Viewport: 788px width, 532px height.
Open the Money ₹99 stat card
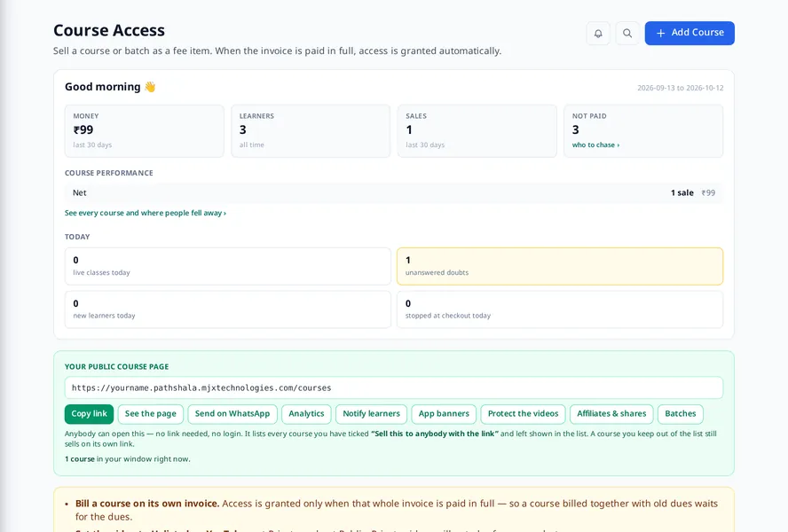(145, 130)
